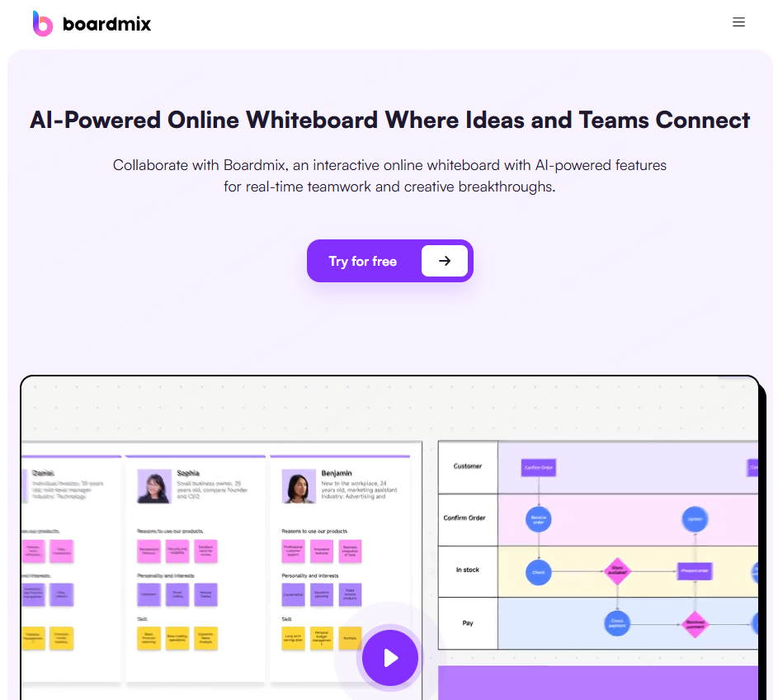
Task: Select Benjamin's yellow Portfolio sticky note
Action: (350, 637)
